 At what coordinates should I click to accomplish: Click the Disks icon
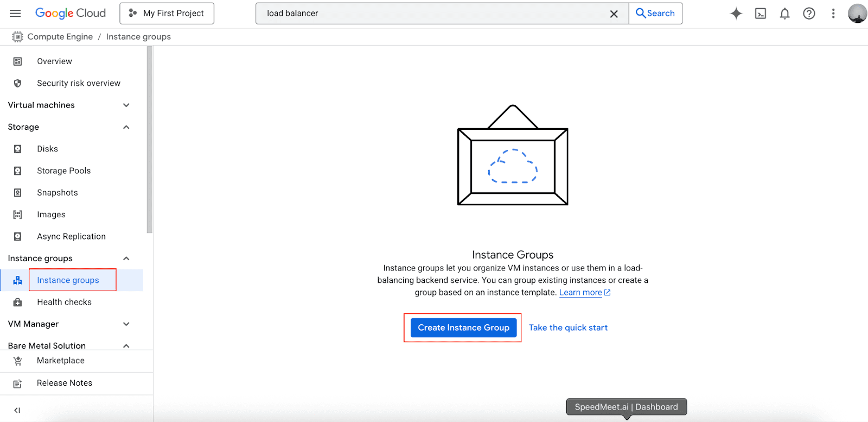pos(17,149)
